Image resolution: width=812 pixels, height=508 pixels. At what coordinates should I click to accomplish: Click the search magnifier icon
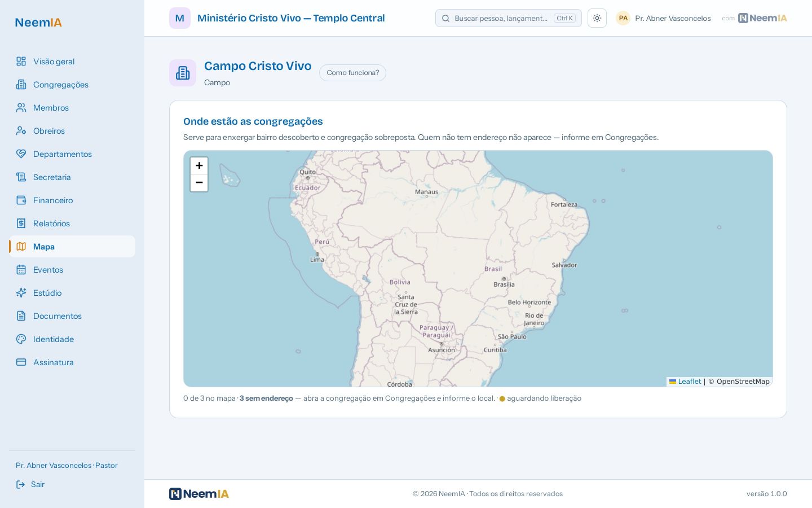(x=445, y=18)
